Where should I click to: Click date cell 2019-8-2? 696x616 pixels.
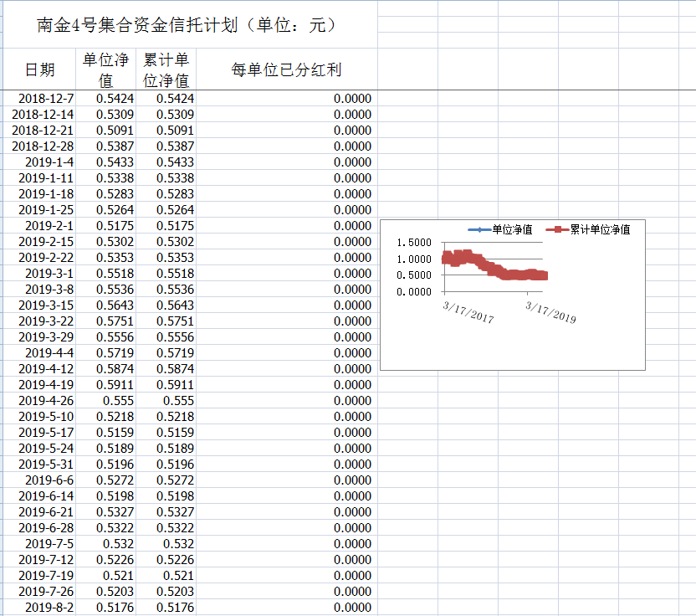tap(39, 608)
